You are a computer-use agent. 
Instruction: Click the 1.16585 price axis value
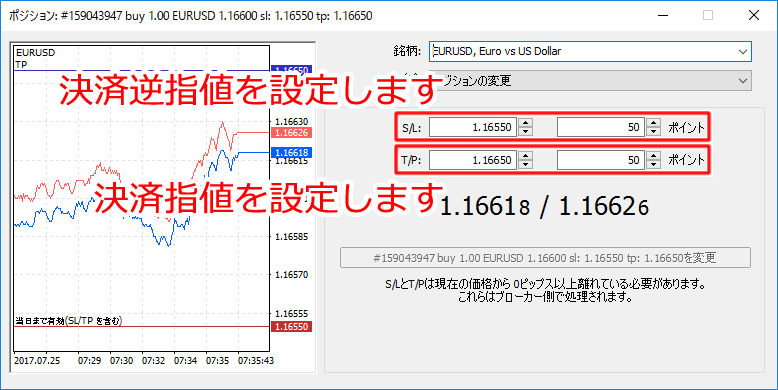coord(292,237)
